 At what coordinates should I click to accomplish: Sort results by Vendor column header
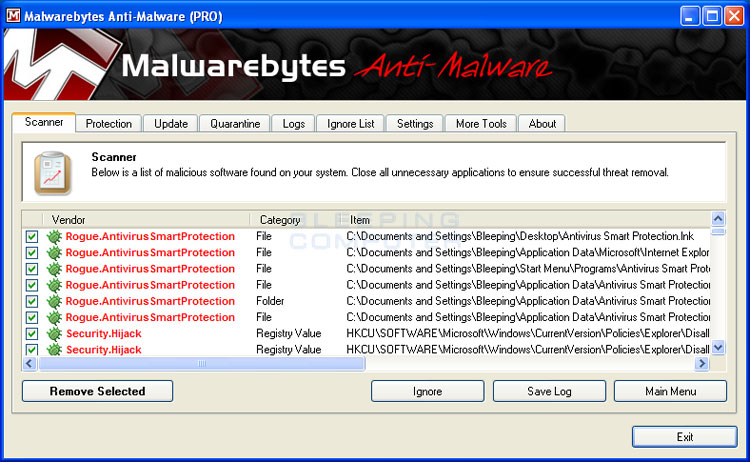tap(146, 220)
